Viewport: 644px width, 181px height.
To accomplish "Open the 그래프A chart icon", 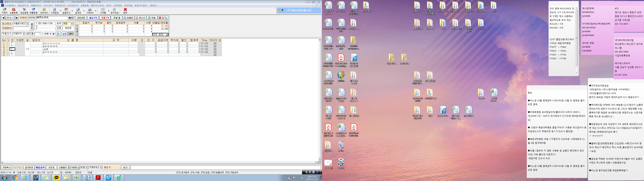I will pos(90,11).
